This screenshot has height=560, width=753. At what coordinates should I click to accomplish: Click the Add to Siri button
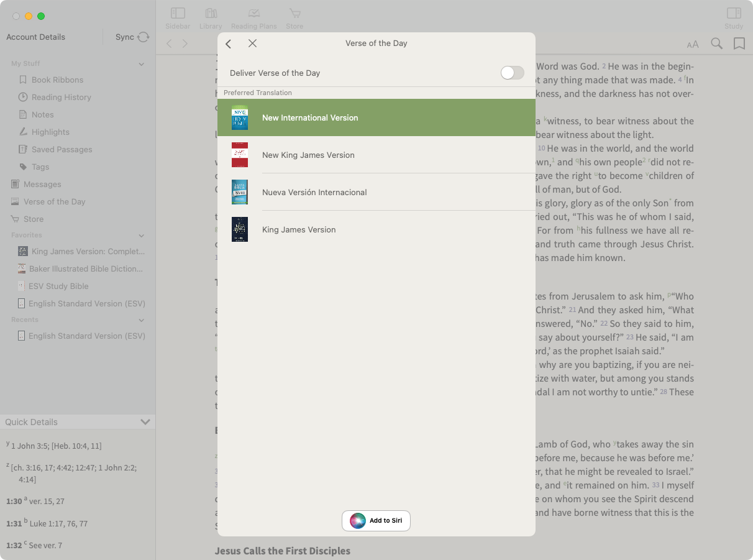point(376,521)
